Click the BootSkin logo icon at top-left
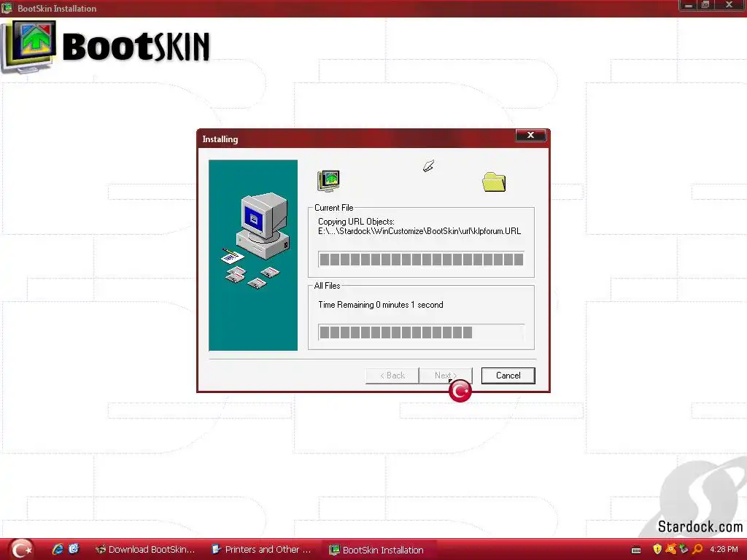Screen dimensions: 747x560 [x=28, y=46]
